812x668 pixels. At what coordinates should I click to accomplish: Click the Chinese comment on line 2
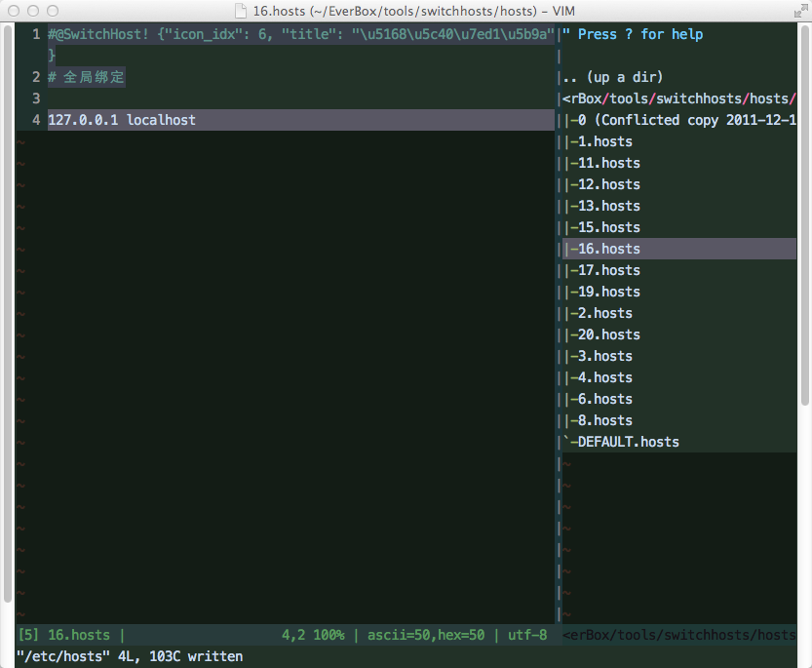(94, 77)
